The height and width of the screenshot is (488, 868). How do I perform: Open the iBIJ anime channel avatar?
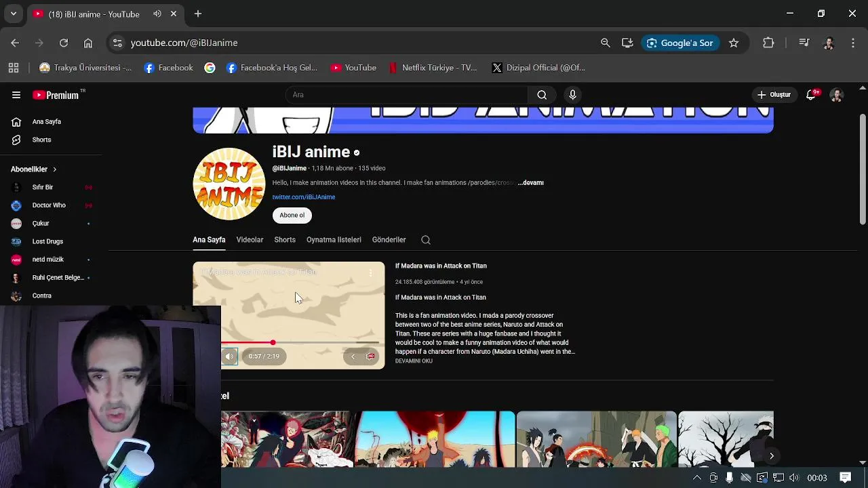coord(229,184)
